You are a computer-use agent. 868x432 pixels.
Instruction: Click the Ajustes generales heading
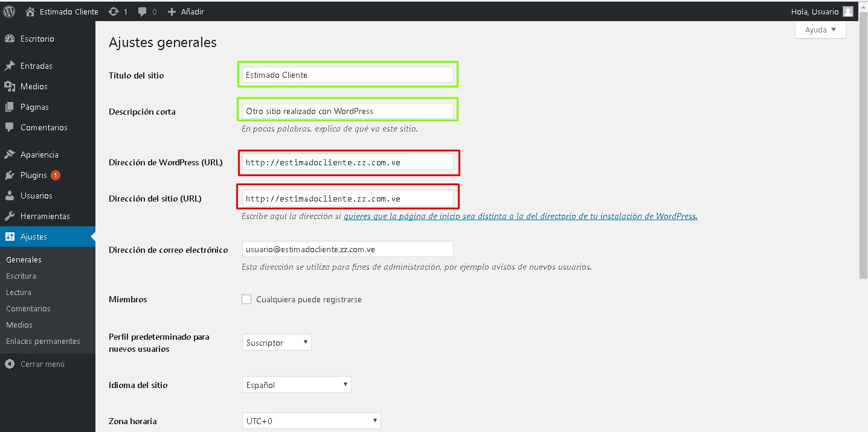coord(162,43)
